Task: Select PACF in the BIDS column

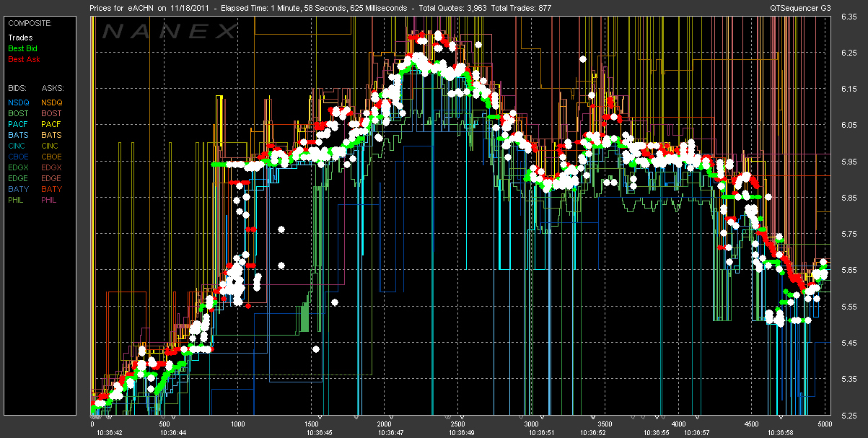Action: 18,124
